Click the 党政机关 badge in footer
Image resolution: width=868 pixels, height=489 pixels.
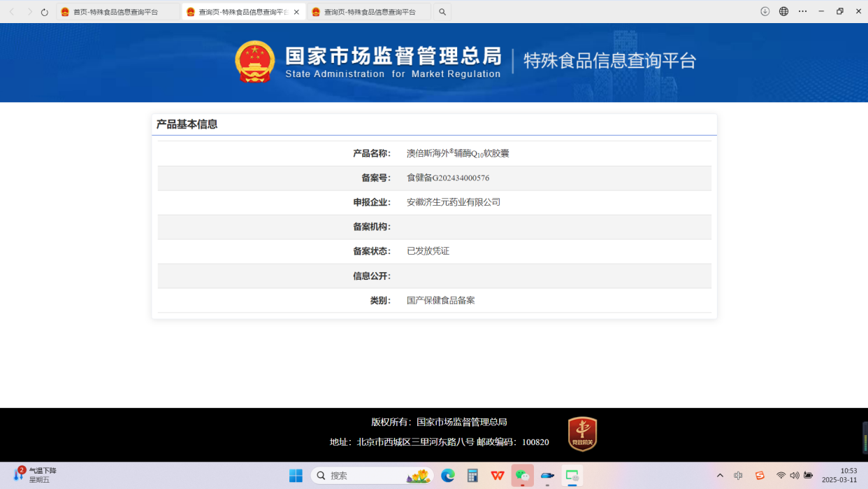(582, 434)
